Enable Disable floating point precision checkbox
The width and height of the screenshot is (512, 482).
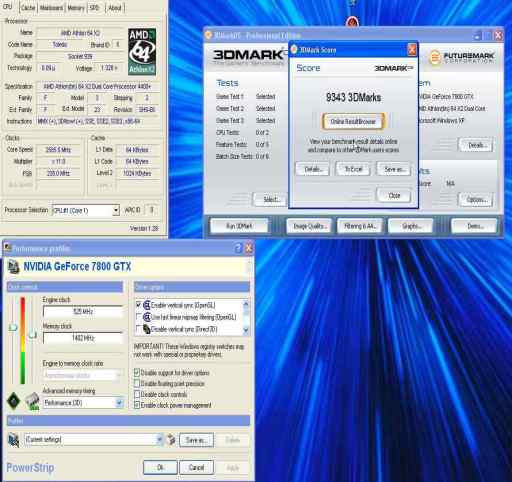click(137, 384)
